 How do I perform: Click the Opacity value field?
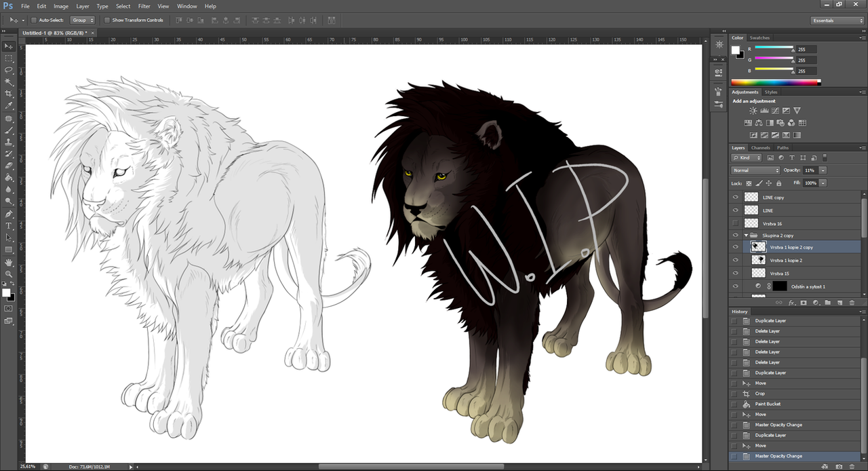tap(810, 170)
